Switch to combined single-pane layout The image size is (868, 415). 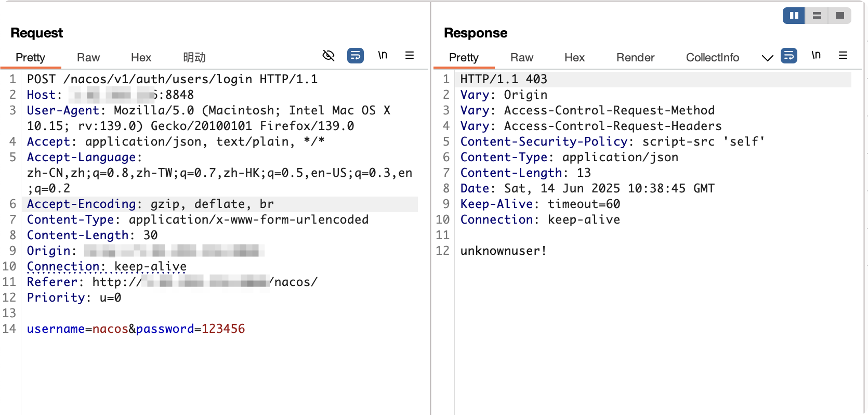pos(840,16)
